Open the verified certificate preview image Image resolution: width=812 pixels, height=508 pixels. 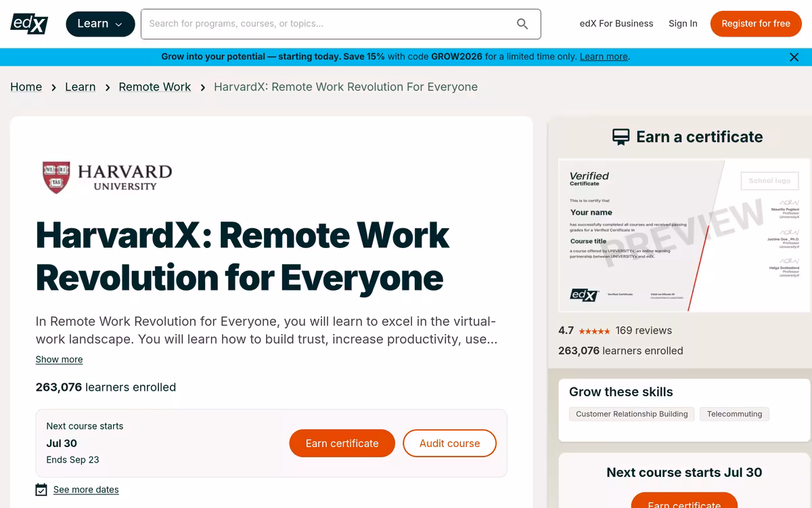coord(684,236)
